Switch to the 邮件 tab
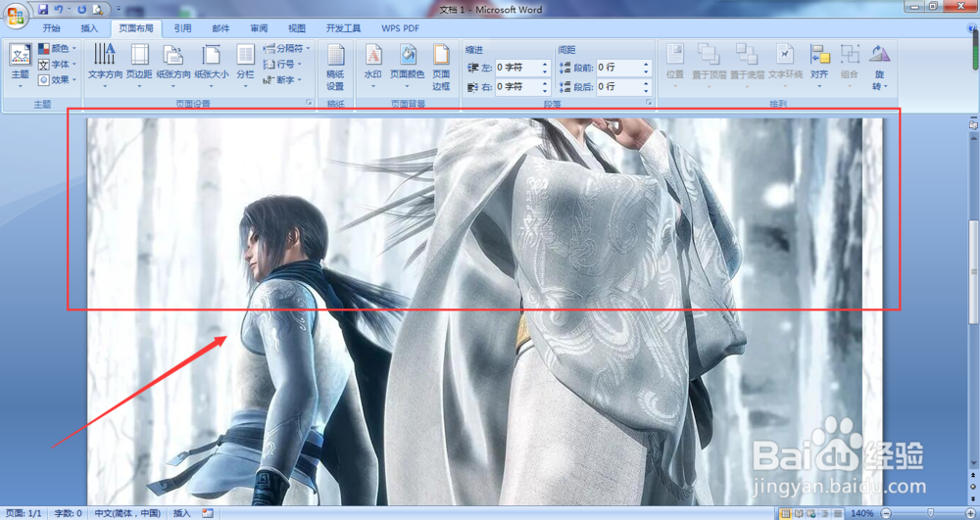The height and width of the screenshot is (520, 980). point(220,28)
